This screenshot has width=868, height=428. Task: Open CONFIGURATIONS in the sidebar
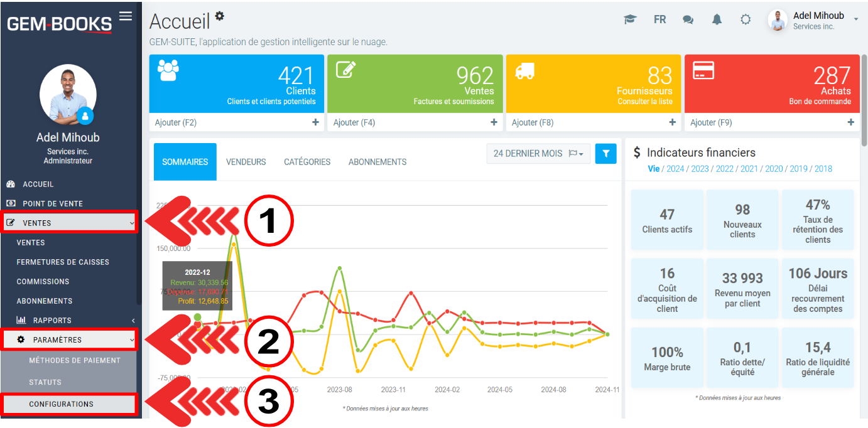pos(61,404)
